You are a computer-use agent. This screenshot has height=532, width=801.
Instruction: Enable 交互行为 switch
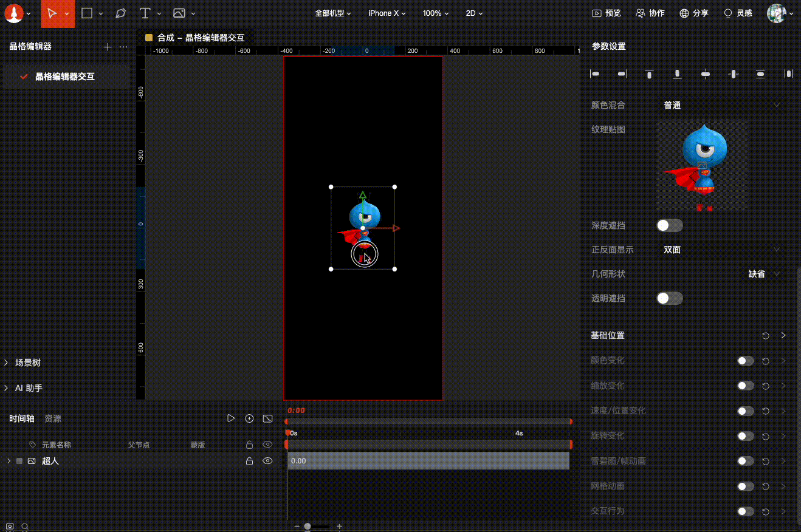point(746,511)
